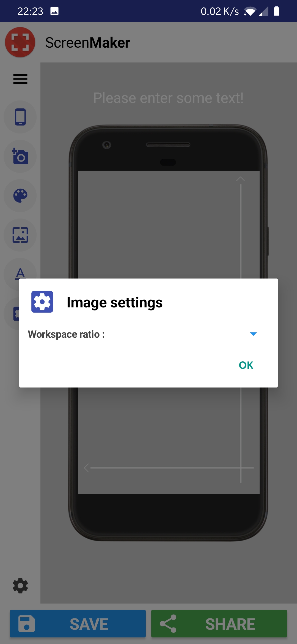Choose the background image icon

click(x=20, y=235)
